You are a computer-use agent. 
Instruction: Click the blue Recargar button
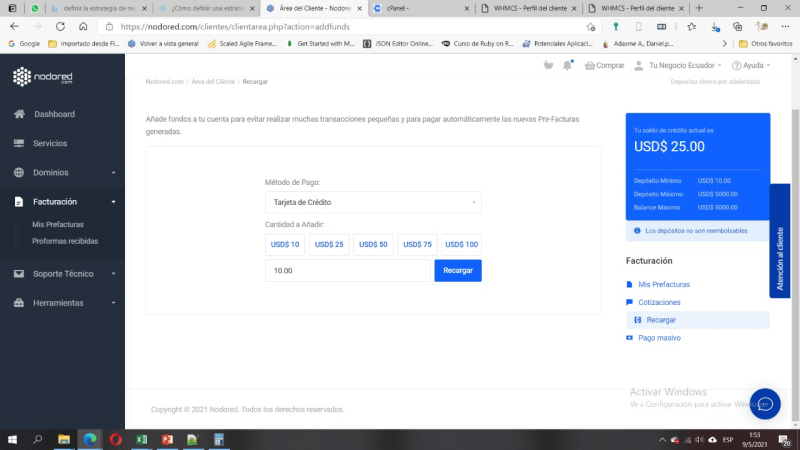click(x=458, y=270)
